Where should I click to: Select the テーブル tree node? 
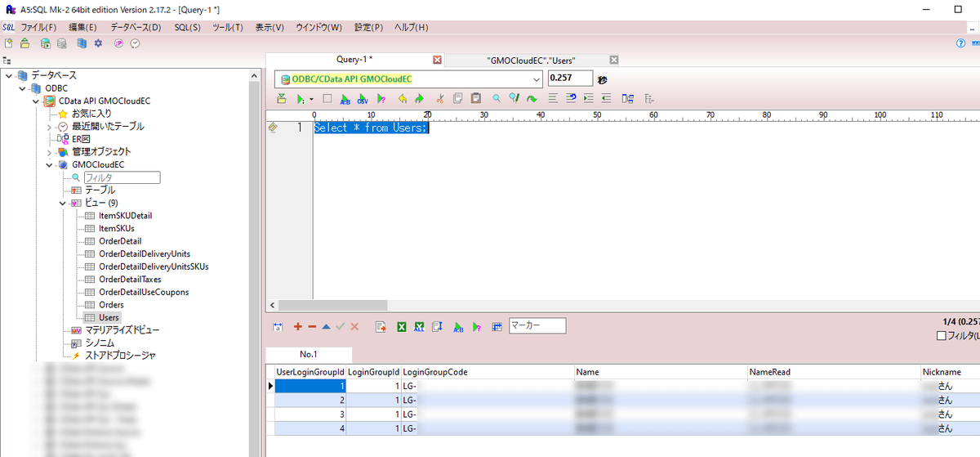coord(100,190)
